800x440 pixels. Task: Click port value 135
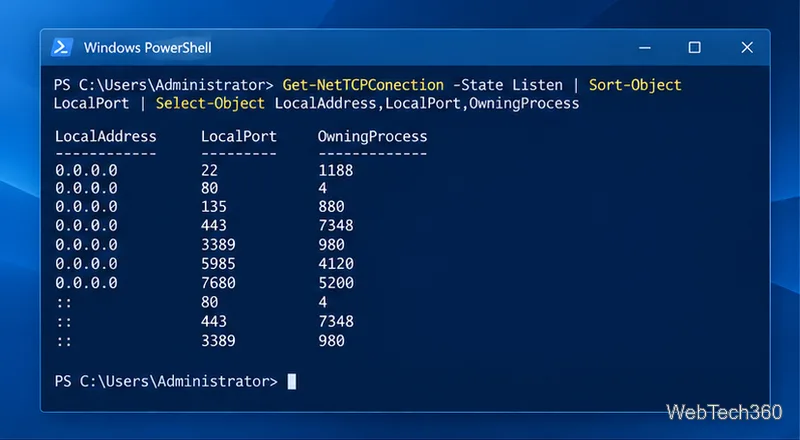pos(213,207)
